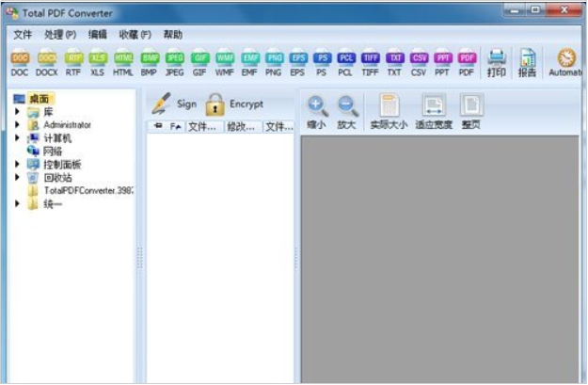This screenshot has height=385, width=588.
Task: Show whole page with 整页
Action: (471, 111)
